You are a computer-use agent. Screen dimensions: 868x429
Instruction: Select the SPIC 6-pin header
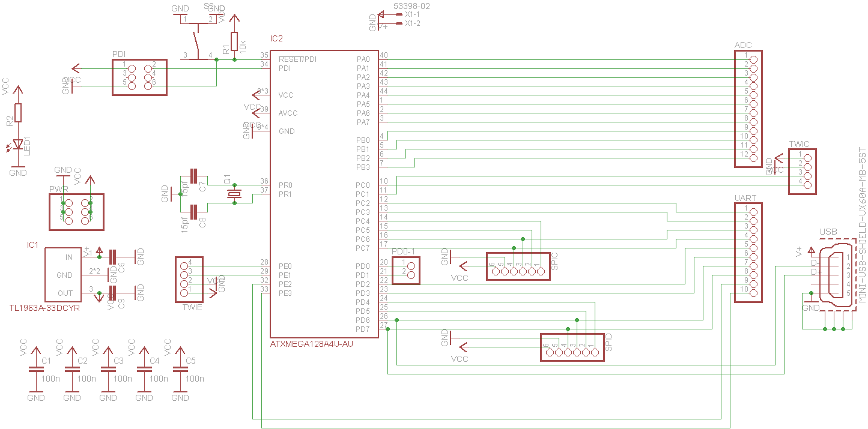click(518, 266)
